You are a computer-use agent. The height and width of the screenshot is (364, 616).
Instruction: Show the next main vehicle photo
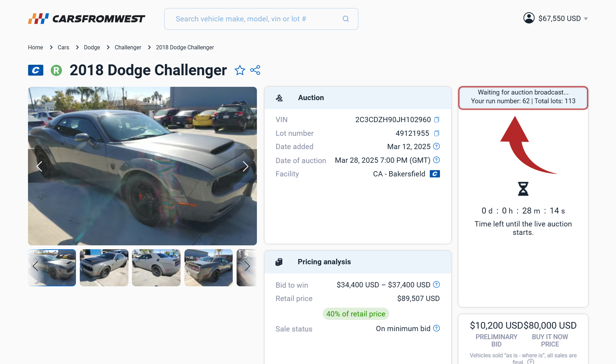(245, 166)
